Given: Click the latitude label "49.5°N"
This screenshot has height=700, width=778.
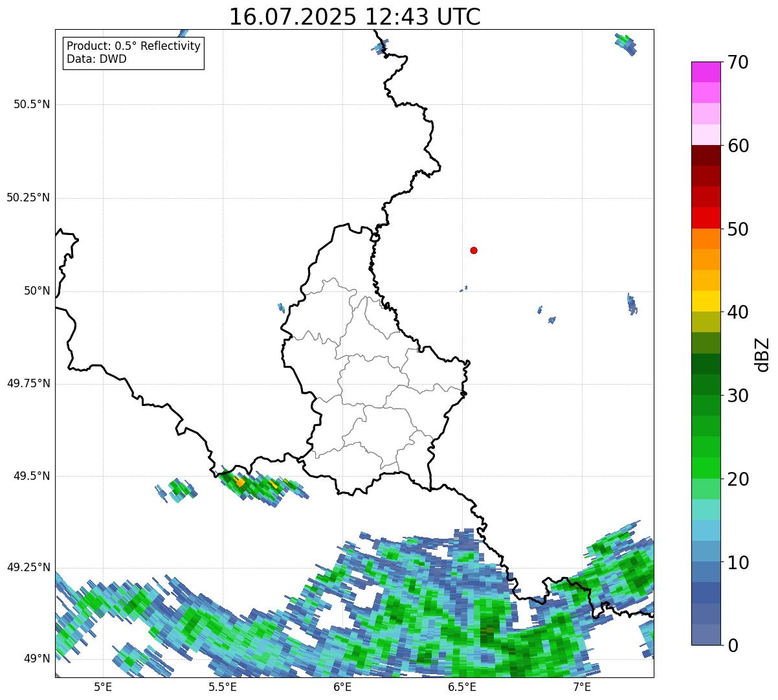Looking at the screenshot, I should (32, 476).
